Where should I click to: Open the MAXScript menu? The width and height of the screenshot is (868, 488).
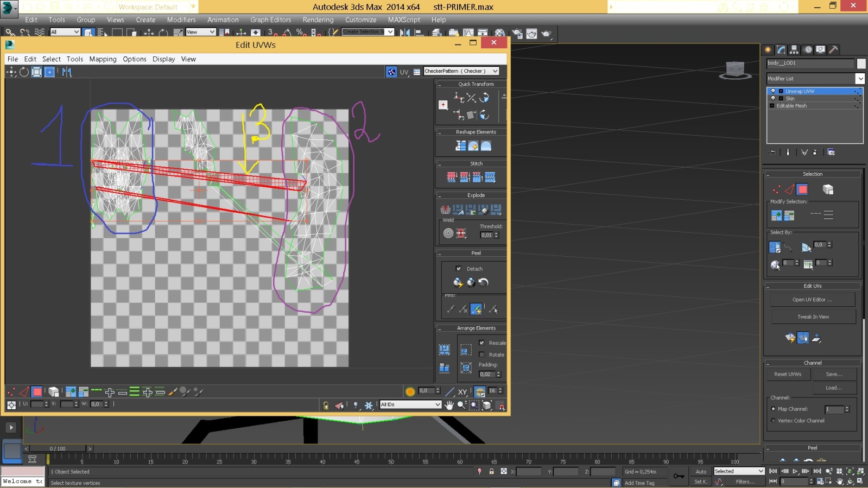(x=404, y=20)
